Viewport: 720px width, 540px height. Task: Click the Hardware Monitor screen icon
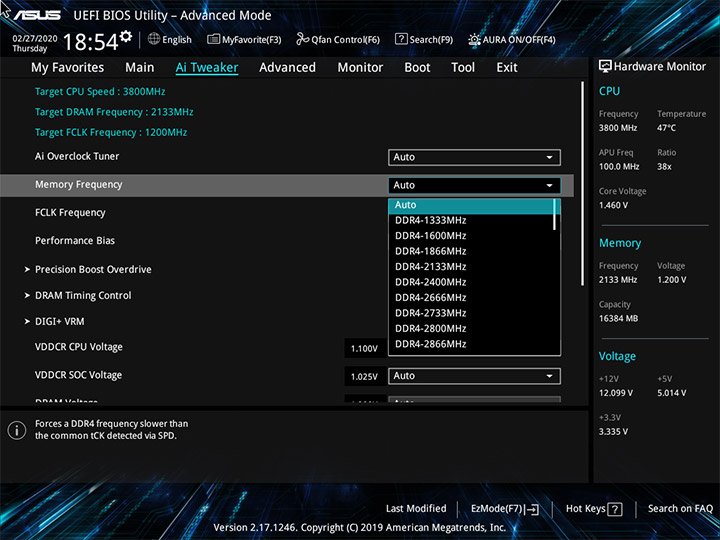pos(605,66)
